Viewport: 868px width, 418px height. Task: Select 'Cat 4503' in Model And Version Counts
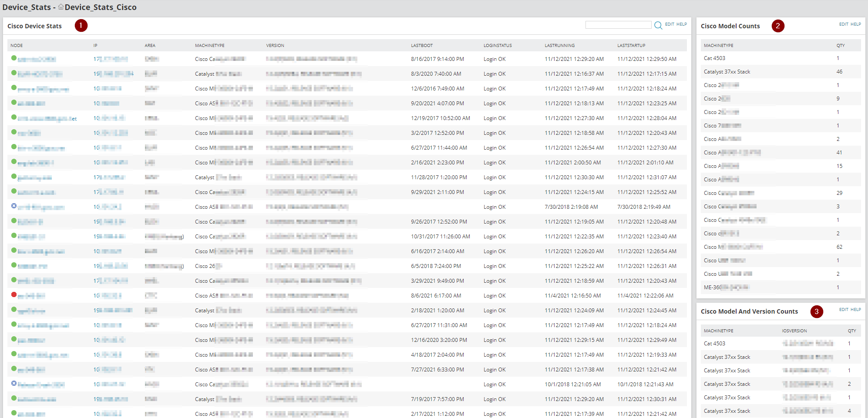click(714, 344)
